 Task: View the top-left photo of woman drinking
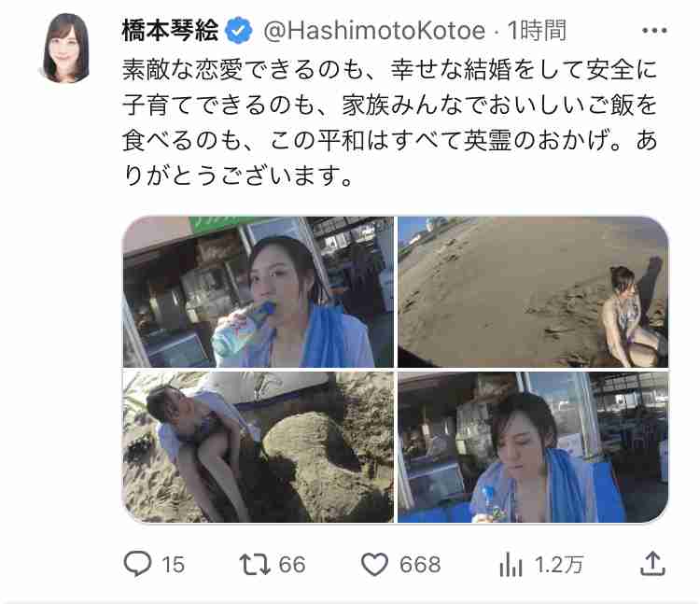[x=259, y=292]
